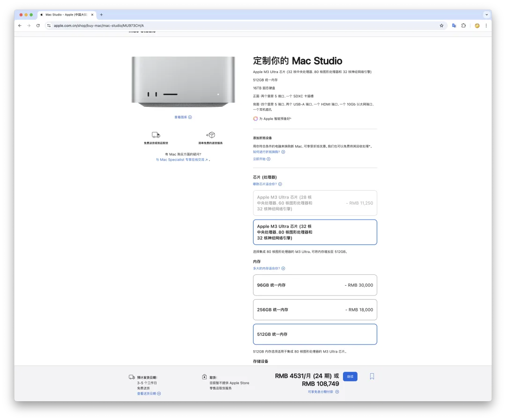506x420 pixels.
Task: Click the Apple Intelligence colorful icon
Action: (255, 119)
